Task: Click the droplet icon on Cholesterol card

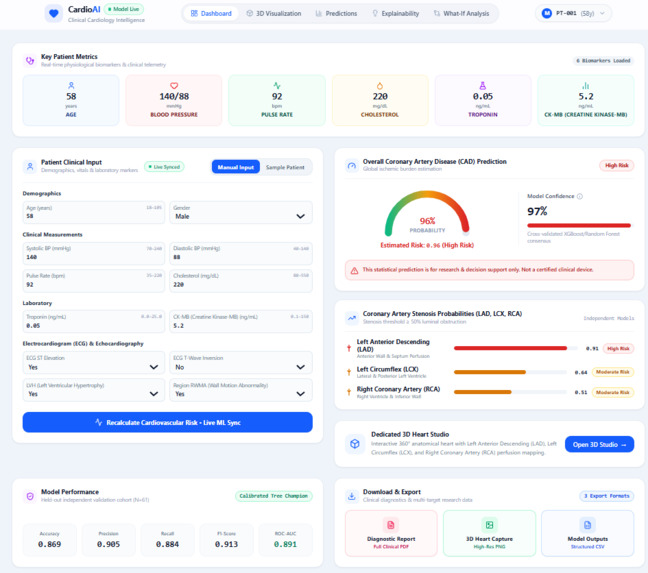Action: tap(380, 86)
